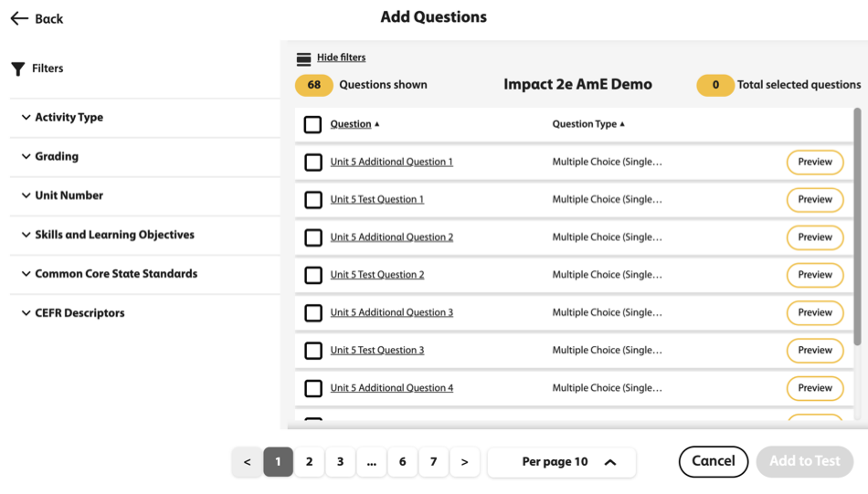Click the Back arrow icon

click(x=19, y=18)
